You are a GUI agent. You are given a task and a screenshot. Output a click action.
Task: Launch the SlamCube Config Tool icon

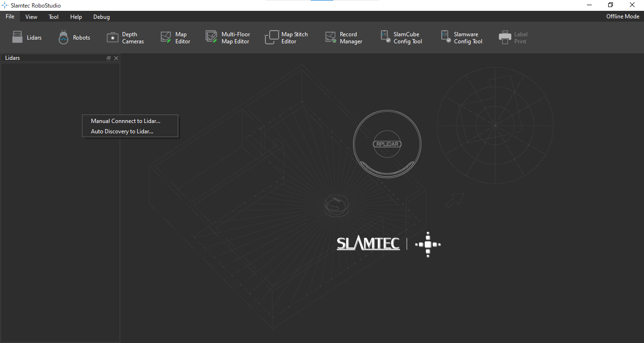(x=385, y=37)
